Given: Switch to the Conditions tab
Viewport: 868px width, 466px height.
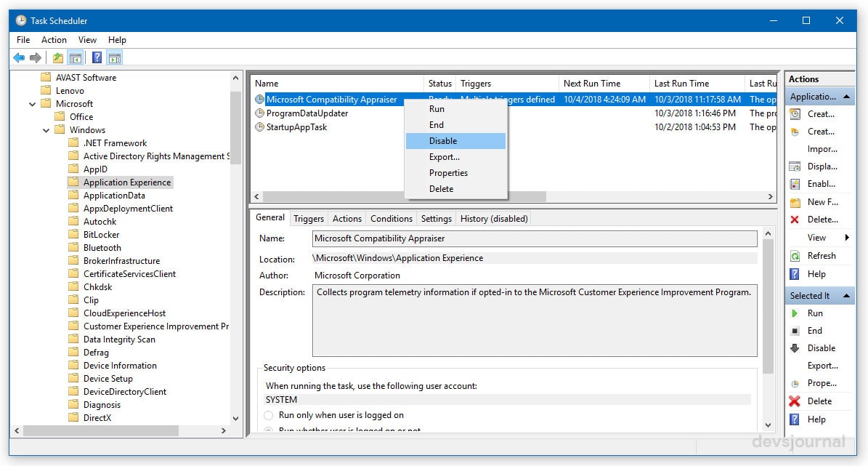Looking at the screenshot, I should pos(392,219).
